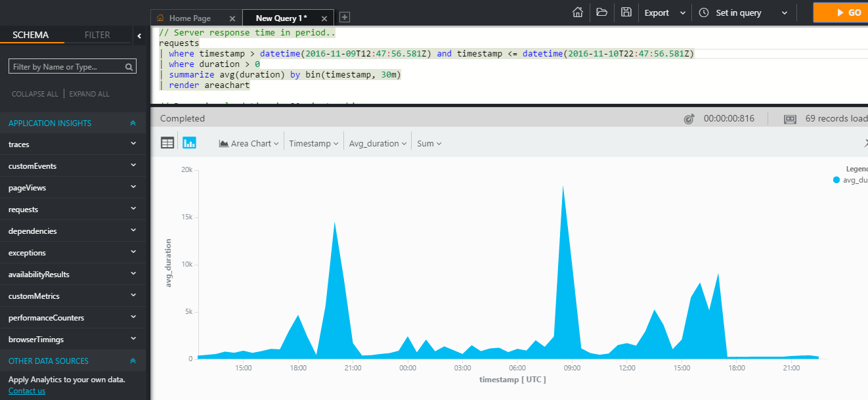Select the FILTER tab in the sidebar
868x400 pixels.
point(97,34)
